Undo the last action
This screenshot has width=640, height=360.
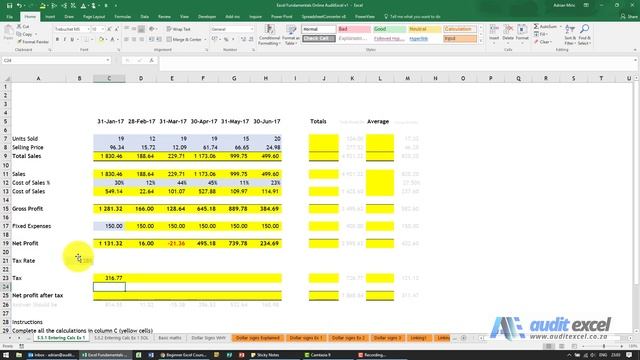19,5
